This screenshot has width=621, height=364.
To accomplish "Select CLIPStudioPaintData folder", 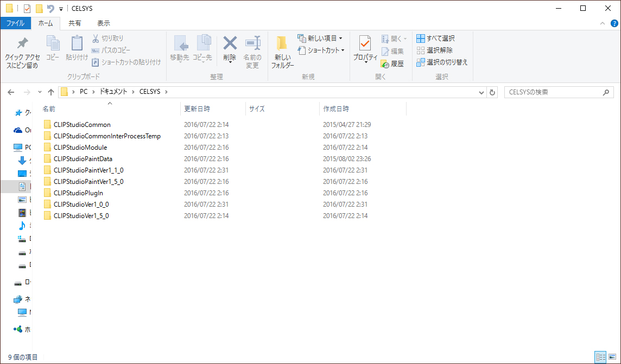I will (83, 159).
